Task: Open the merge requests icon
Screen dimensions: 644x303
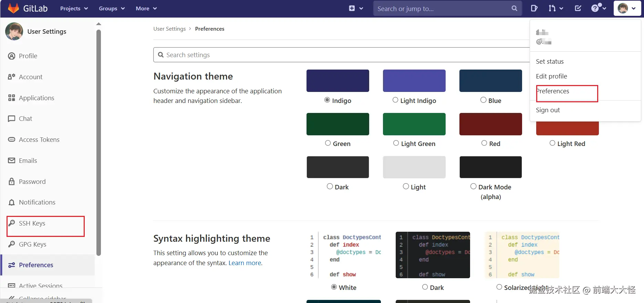Action: tap(552, 8)
